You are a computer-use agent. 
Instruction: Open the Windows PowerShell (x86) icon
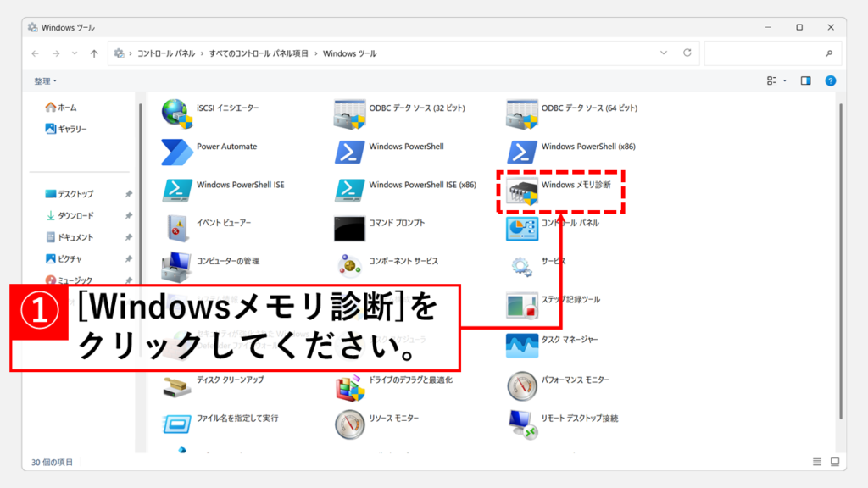pos(522,152)
